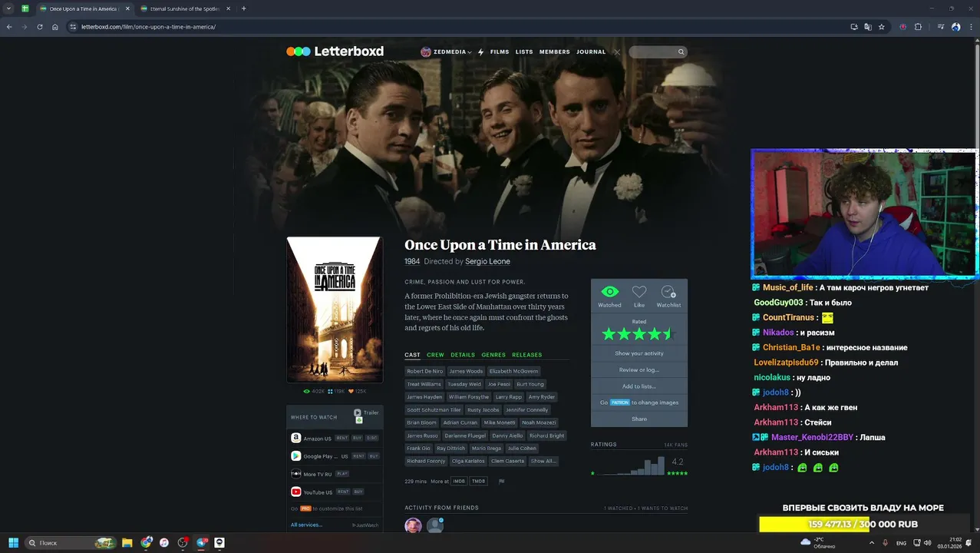Viewport: 980px width, 553px height.
Task: Open the IMDB link
Action: (x=459, y=482)
